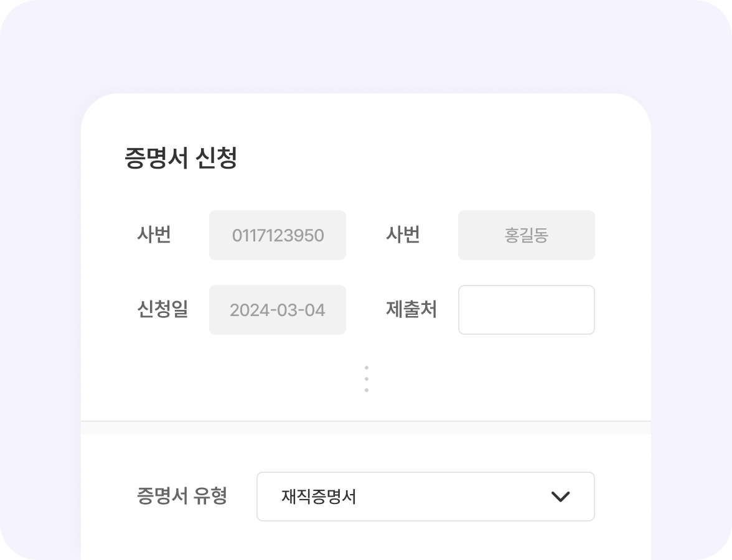Click the 제출처 label
The width and height of the screenshot is (732, 560).
click(x=411, y=310)
